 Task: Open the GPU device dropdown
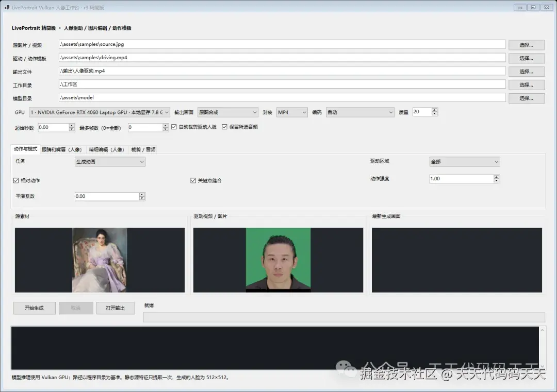click(x=100, y=112)
